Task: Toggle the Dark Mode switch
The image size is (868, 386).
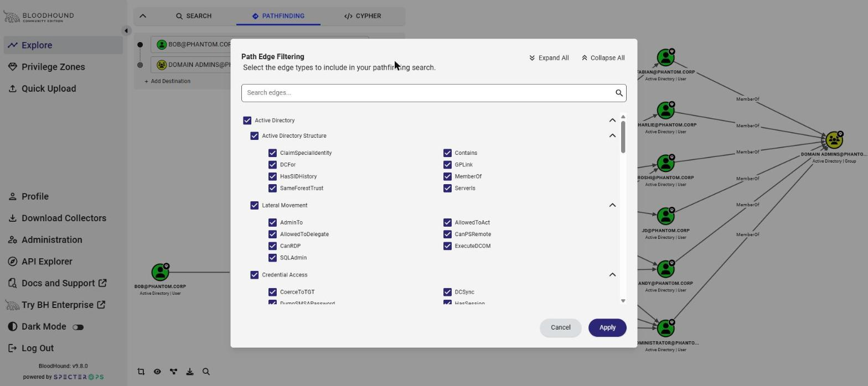Action: 78,327
